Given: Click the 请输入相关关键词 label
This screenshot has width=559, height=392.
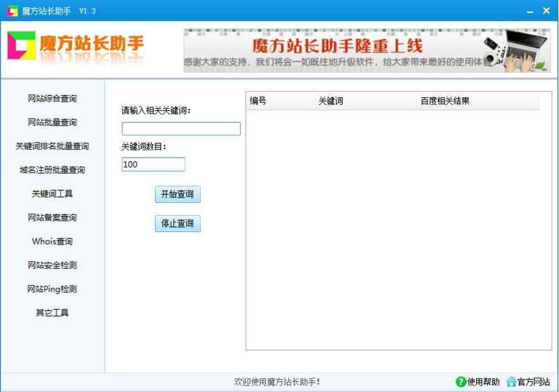Looking at the screenshot, I should coord(156,111).
